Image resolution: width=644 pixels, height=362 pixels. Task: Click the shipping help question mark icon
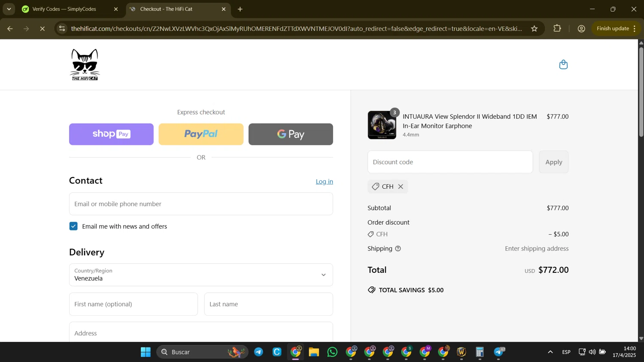coord(398,249)
